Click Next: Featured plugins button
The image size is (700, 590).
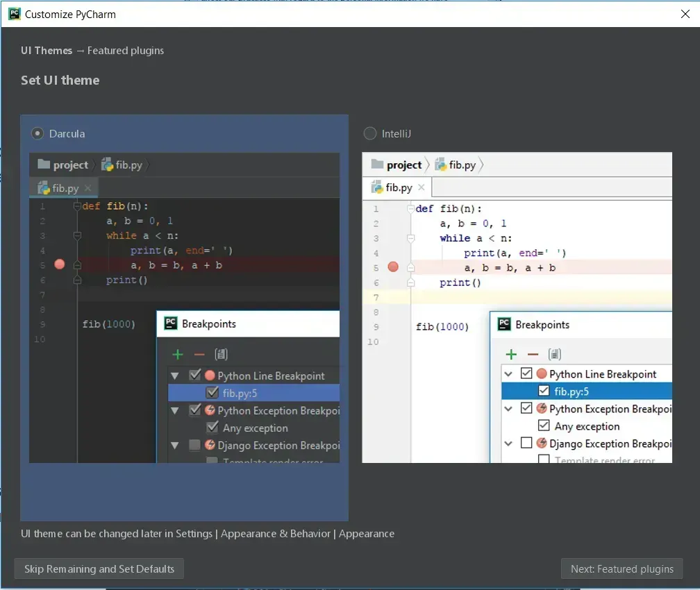(622, 568)
